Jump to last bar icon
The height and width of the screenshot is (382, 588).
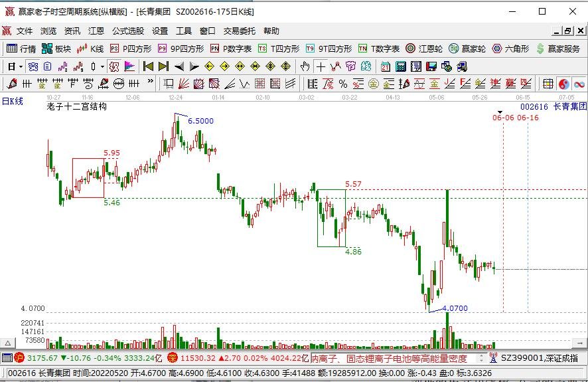(163, 67)
